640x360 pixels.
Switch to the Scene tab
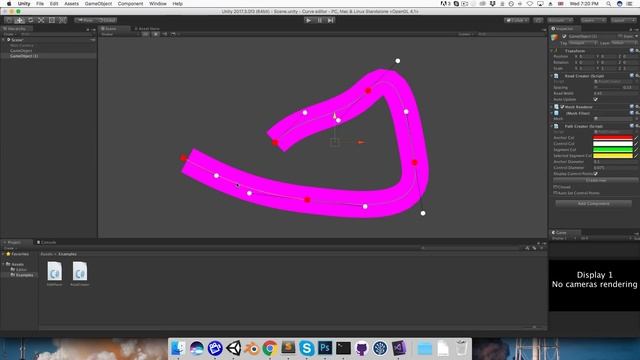coord(113,29)
